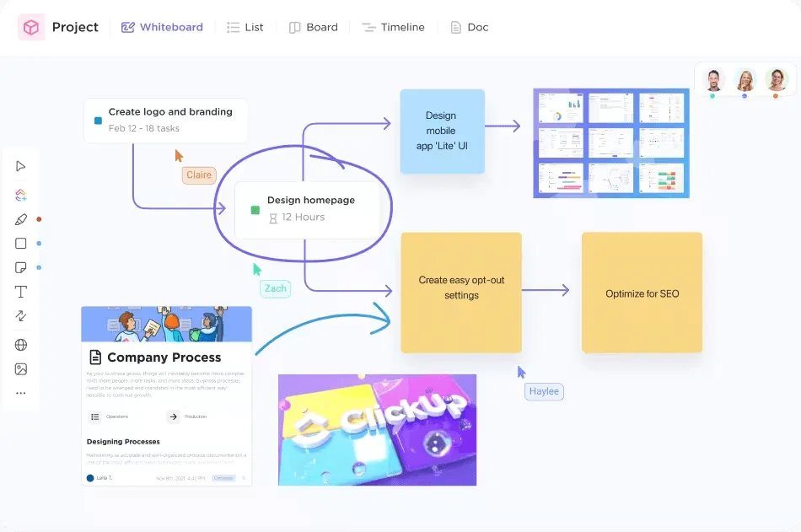Select the Optimize for SEO sticky note
Screen dimensions: 801x532
[x=642, y=293]
